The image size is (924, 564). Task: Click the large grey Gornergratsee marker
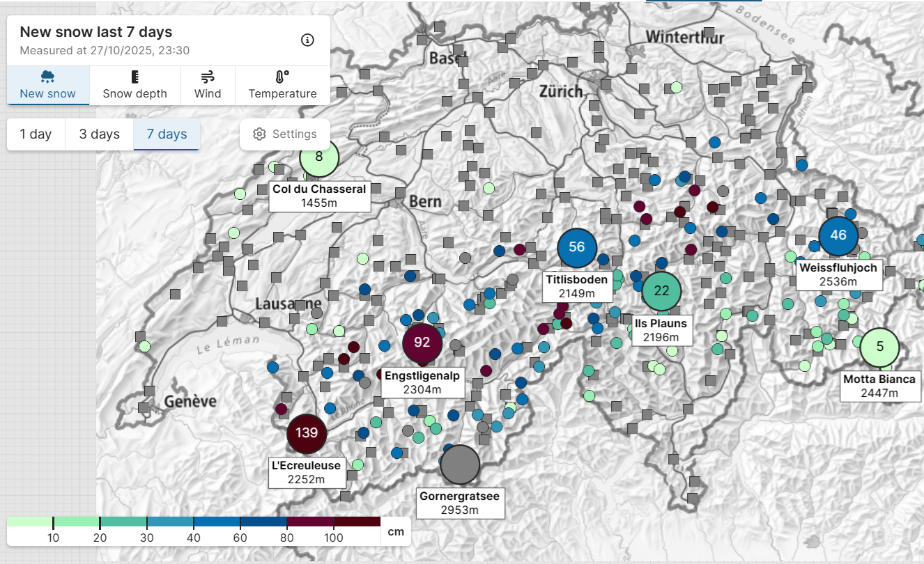(461, 464)
